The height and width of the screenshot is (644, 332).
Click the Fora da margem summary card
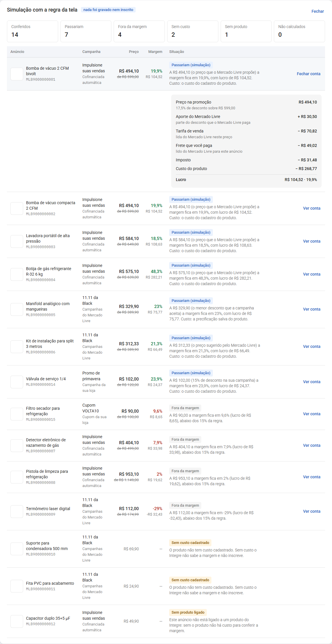coord(139,31)
